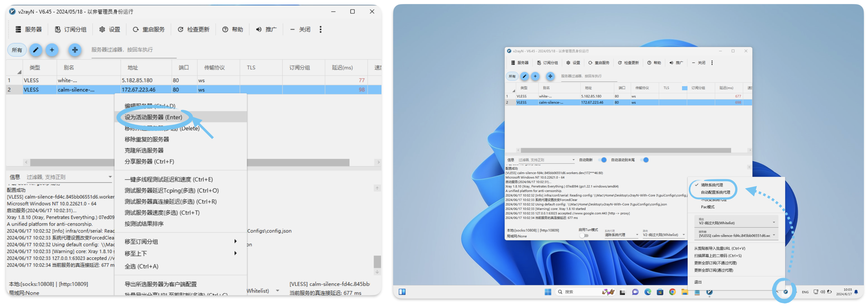Click the three-dot overflow icon in left toolbar
The image size is (868, 307).
pos(320,29)
